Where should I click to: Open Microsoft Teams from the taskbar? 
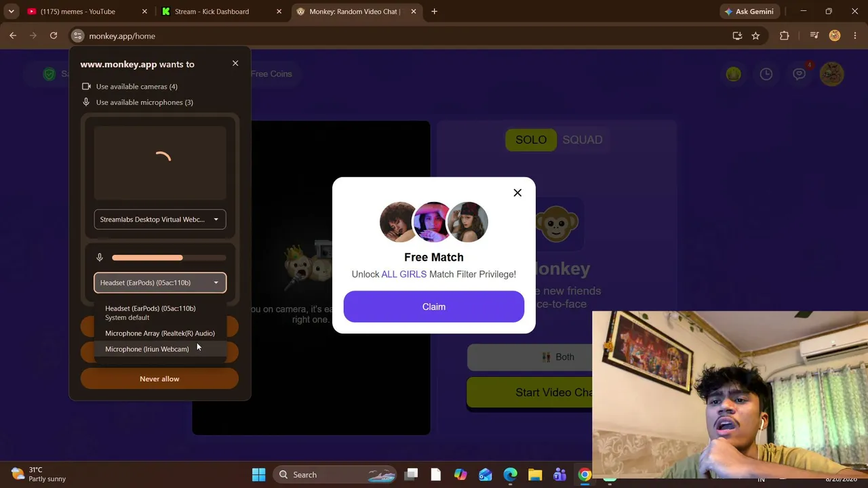[x=559, y=475]
